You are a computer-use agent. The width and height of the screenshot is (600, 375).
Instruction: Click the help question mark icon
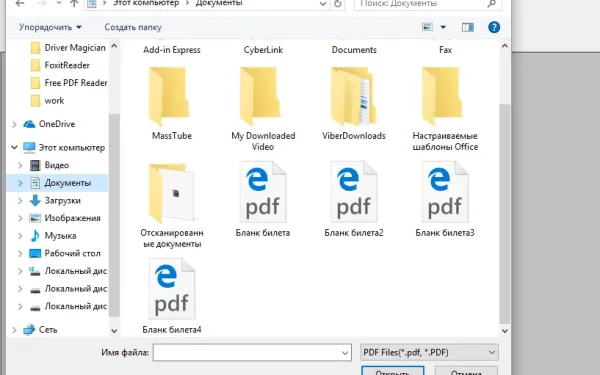(494, 27)
